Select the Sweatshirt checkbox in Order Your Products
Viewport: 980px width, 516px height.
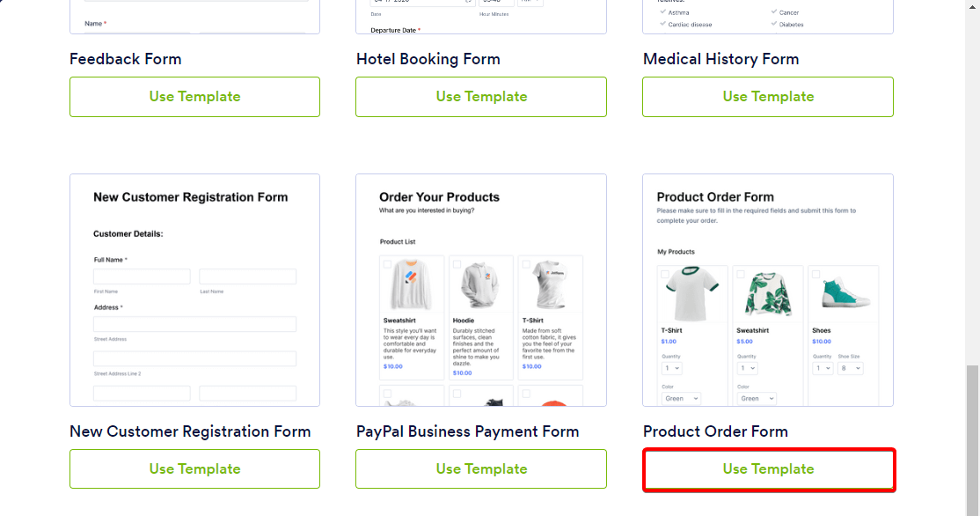tap(387, 264)
